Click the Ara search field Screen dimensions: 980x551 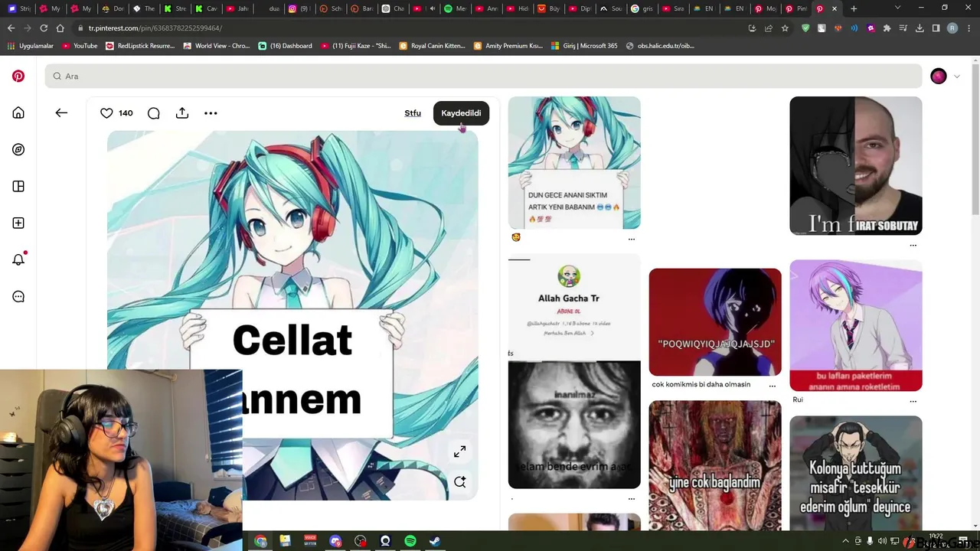pyautogui.click(x=483, y=76)
